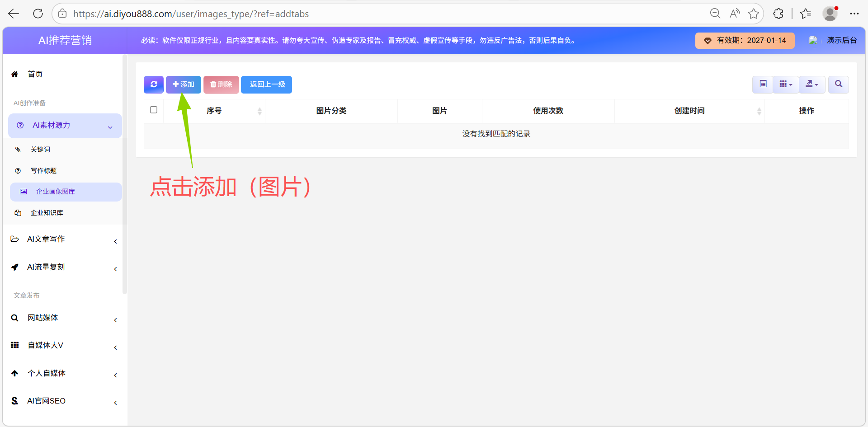Select 自媒体大V in the sidebar
868x427 pixels.
pyautogui.click(x=45, y=345)
